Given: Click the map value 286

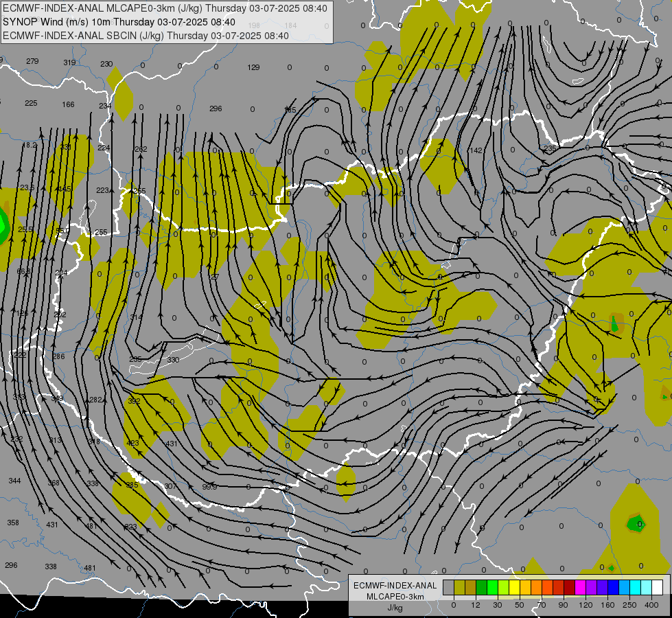Looking at the screenshot, I should 58,357.
